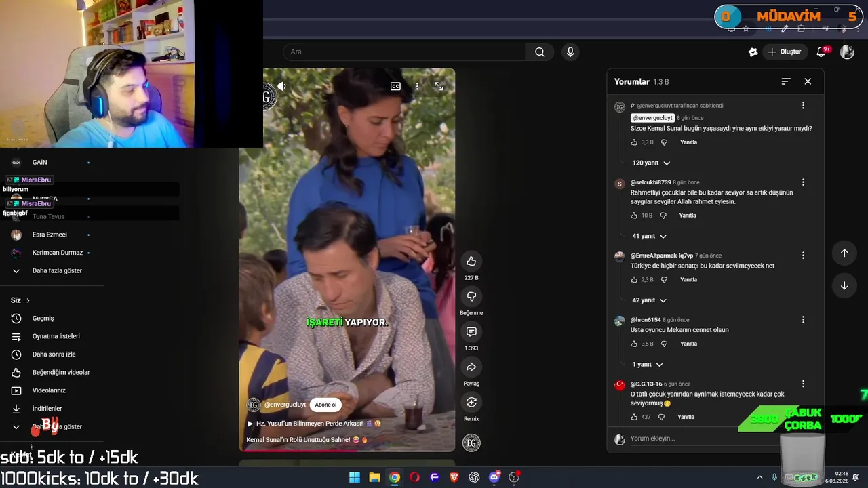Open the notifications bell showing 9+
The width and height of the screenshot is (868, 488).
click(x=822, y=52)
